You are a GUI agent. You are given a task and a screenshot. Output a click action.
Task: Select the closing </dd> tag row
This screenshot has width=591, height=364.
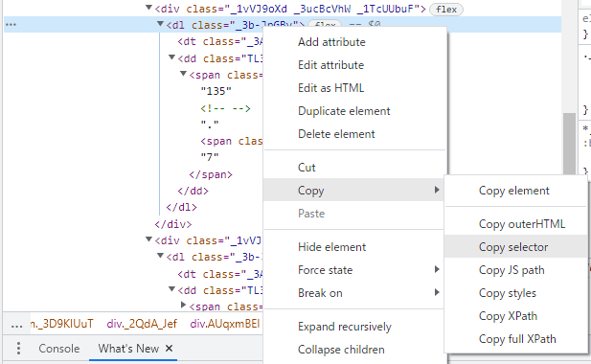[x=193, y=191]
